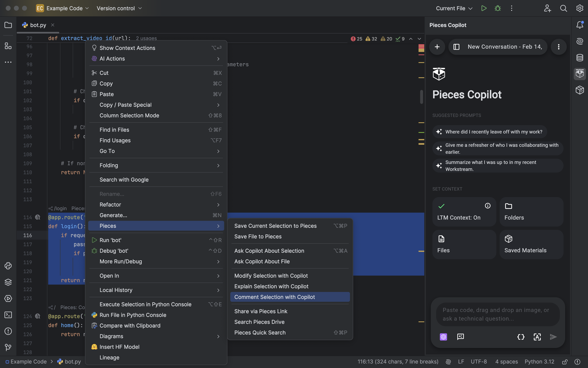Expand the Folding submenu
Viewport: 588px width, 368px height.
tap(156, 166)
